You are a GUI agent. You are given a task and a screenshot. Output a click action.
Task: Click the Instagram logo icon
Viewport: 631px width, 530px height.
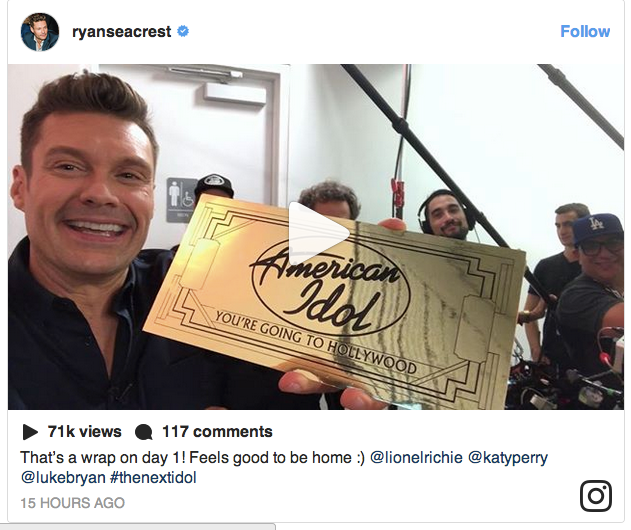pyautogui.click(x=596, y=496)
